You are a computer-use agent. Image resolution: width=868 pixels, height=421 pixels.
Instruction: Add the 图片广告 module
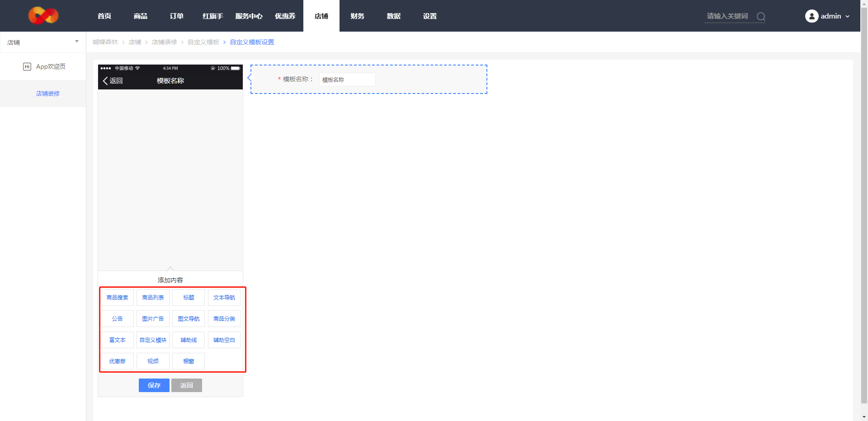click(x=153, y=319)
